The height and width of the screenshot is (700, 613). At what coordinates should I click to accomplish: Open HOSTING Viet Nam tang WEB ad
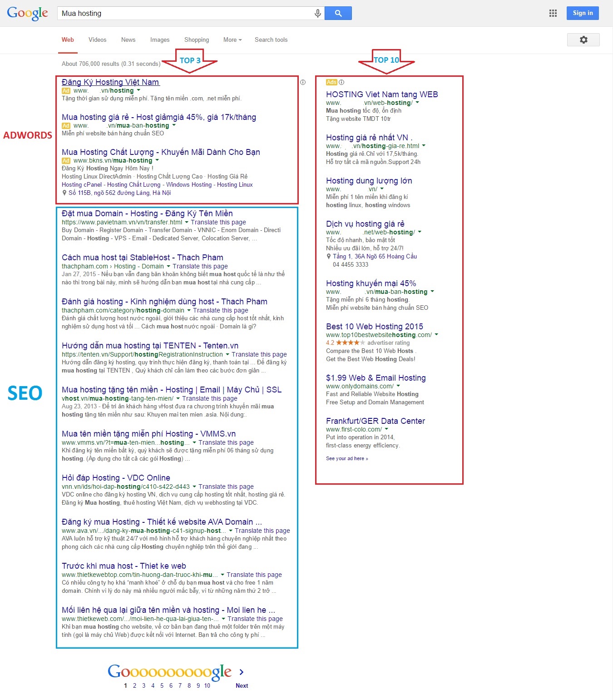tap(382, 94)
